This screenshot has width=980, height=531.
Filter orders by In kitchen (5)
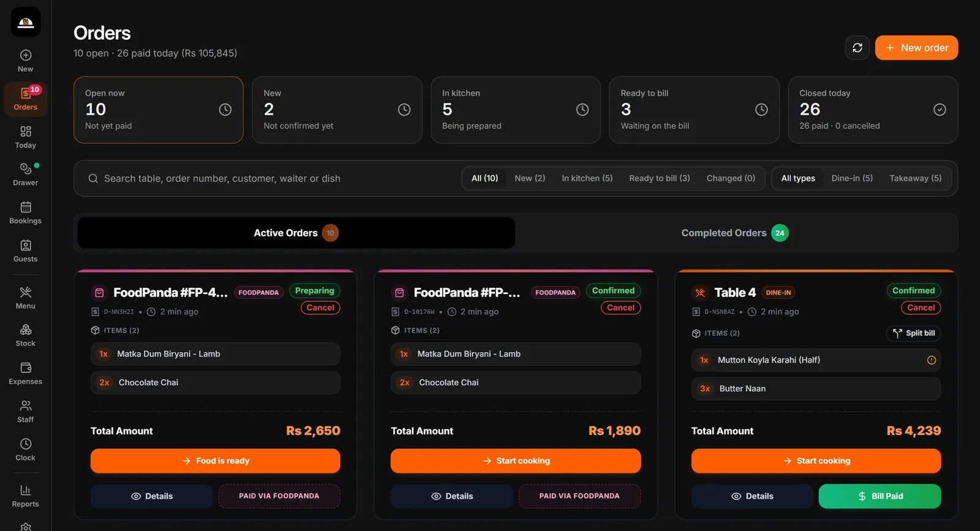587,178
